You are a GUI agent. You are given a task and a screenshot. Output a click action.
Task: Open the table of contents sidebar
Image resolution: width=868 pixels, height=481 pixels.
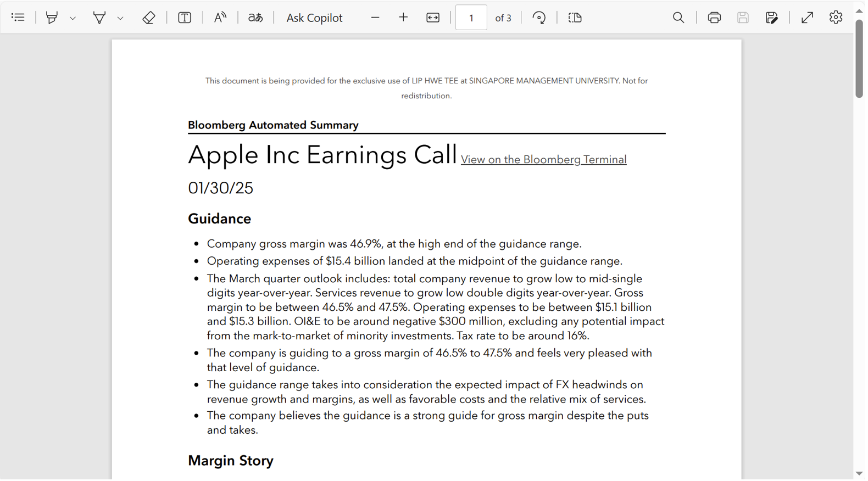(x=18, y=18)
